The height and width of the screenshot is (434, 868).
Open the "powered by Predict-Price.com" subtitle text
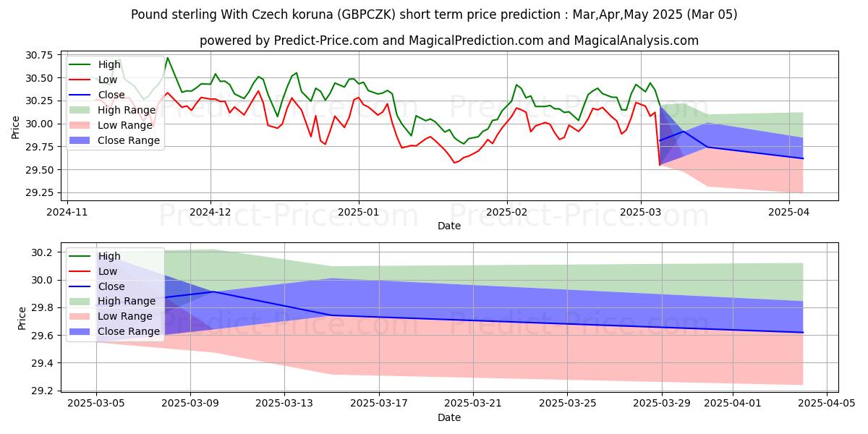point(449,41)
